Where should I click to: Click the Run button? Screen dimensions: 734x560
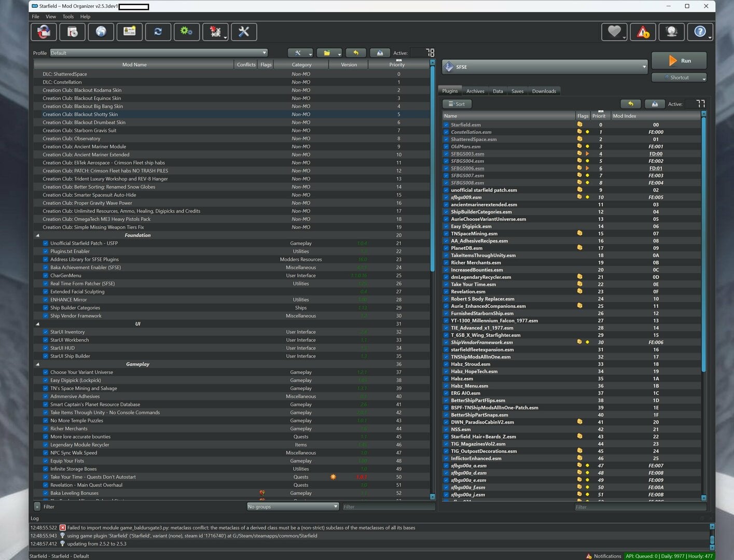[x=679, y=61]
